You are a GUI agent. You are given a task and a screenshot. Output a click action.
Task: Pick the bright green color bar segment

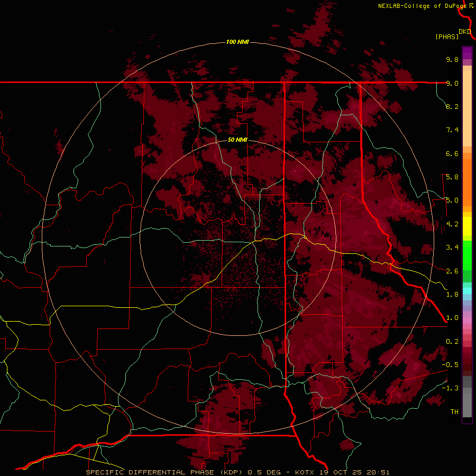click(x=467, y=255)
